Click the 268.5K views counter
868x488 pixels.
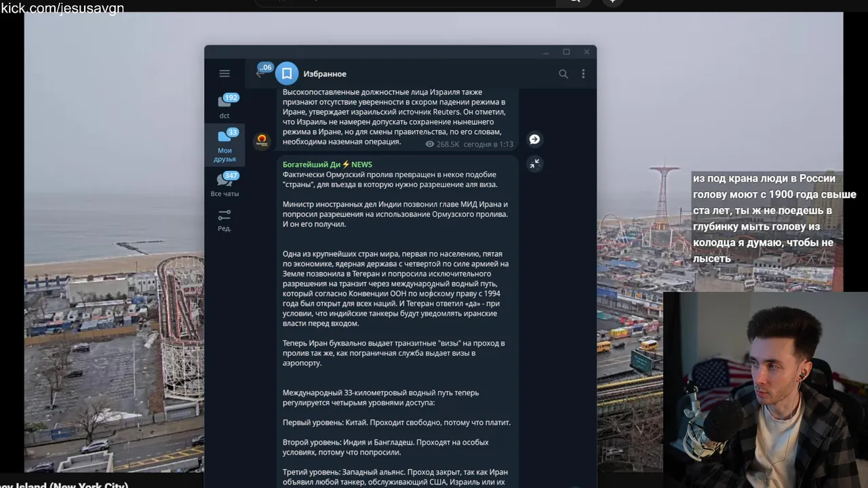442,144
